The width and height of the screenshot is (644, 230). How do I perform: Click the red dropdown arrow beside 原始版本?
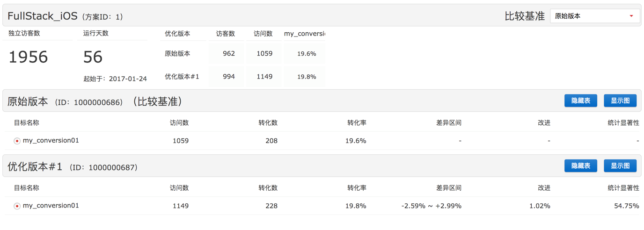(x=631, y=16)
